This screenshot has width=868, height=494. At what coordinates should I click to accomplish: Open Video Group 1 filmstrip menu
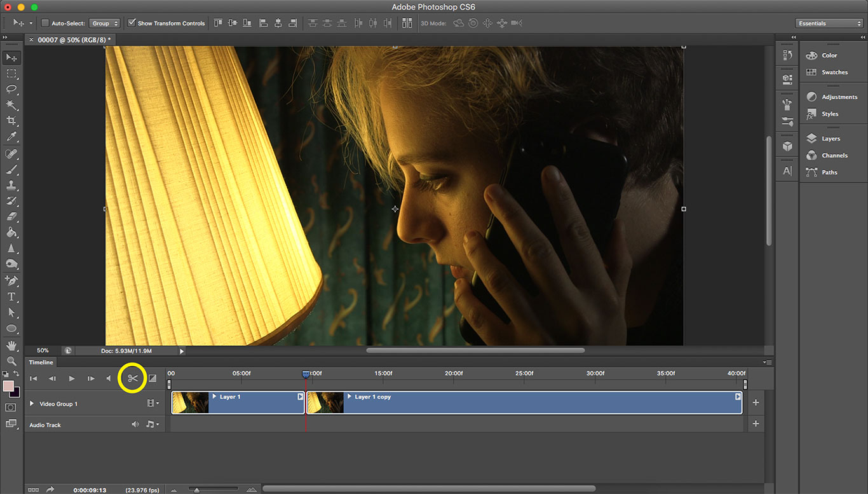153,403
